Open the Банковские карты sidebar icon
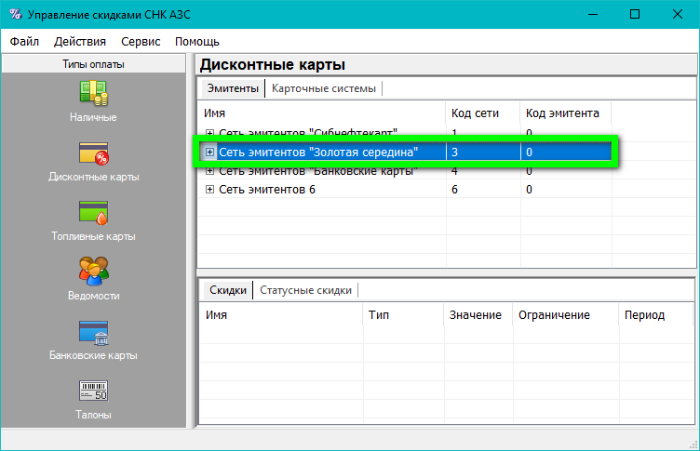This screenshot has height=451, width=700. point(93,332)
